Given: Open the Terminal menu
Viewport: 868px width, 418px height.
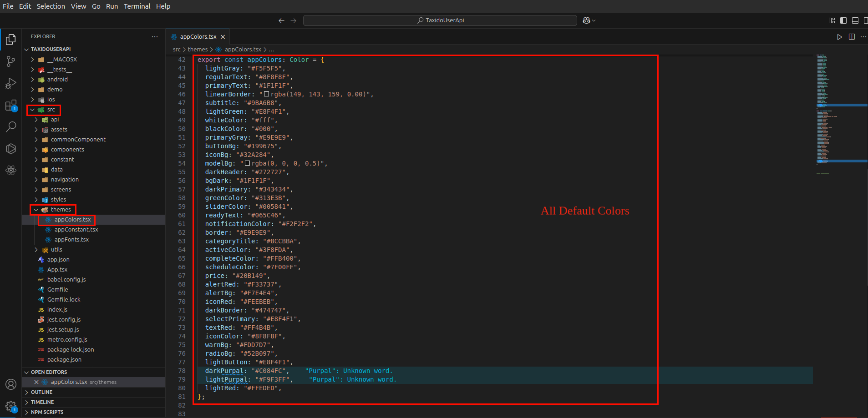Looking at the screenshot, I should point(137,6).
